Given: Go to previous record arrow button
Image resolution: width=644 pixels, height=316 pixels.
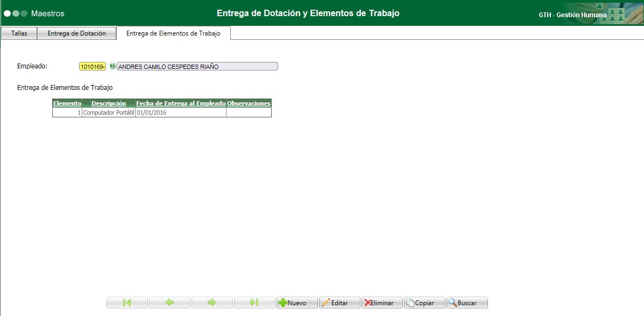Looking at the screenshot, I should tap(169, 303).
